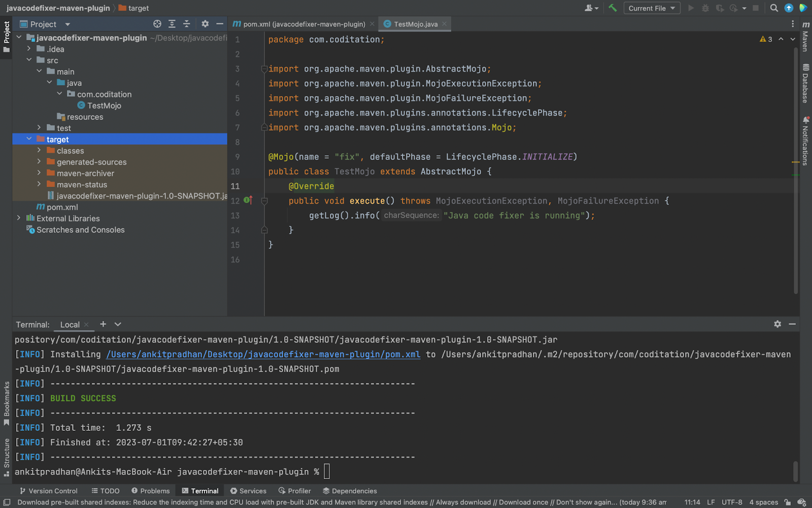Open the editor tabs more-options menu
Viewport: 812px width, 508px height.
pos(793,24)
